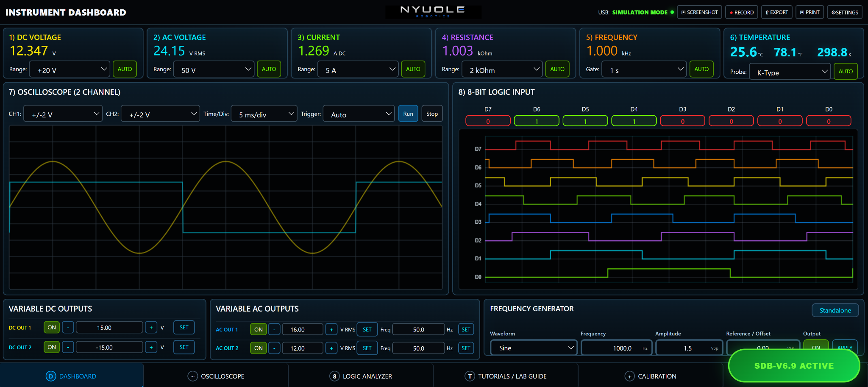Click AC OUT 2 frequency SET button
This screenshot has width=868, height=387.
pos(466,348)
